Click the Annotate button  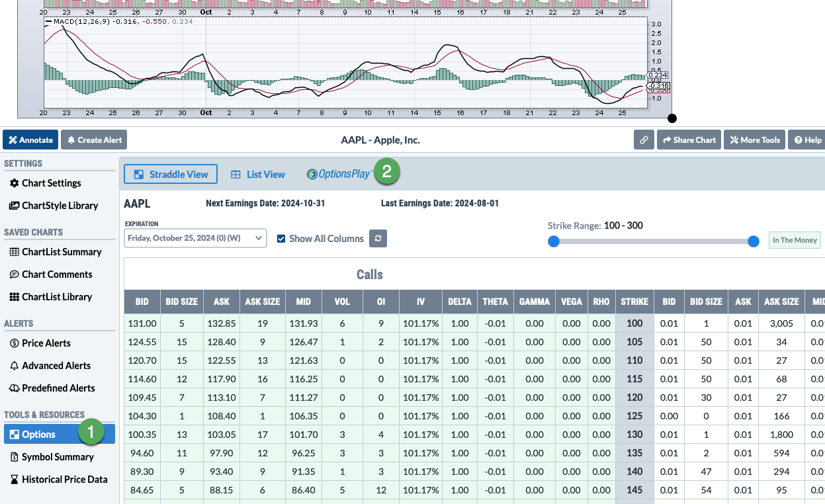pyautogui.click(x=30, y=140)
